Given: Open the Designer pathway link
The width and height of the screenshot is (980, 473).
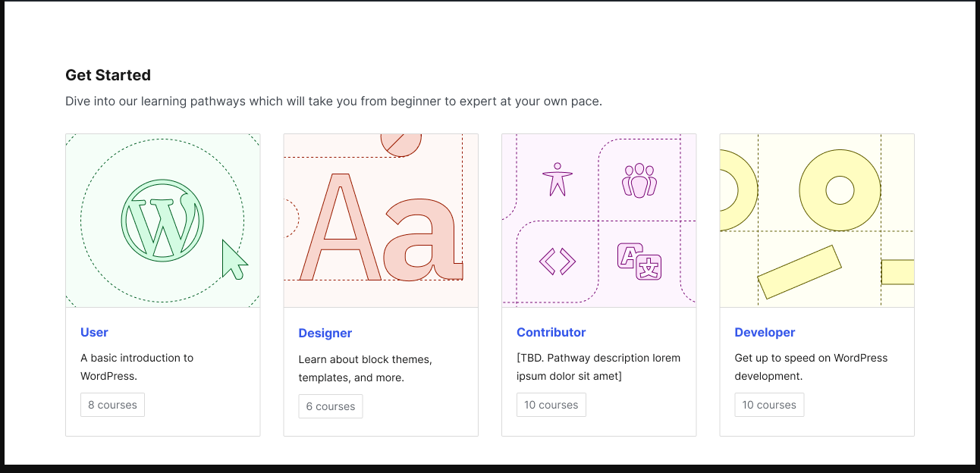Looking at the screenshot, I should point(325,333).
